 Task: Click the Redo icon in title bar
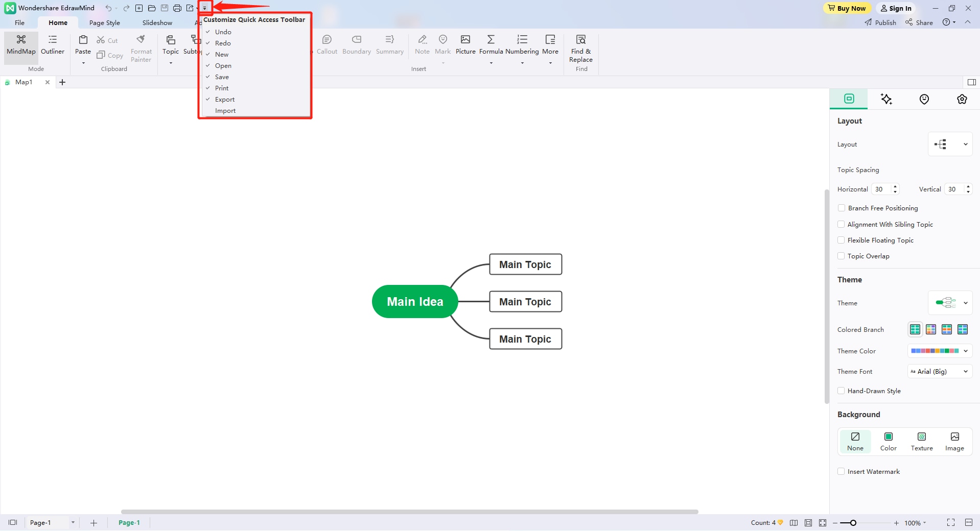click(126, 8)
